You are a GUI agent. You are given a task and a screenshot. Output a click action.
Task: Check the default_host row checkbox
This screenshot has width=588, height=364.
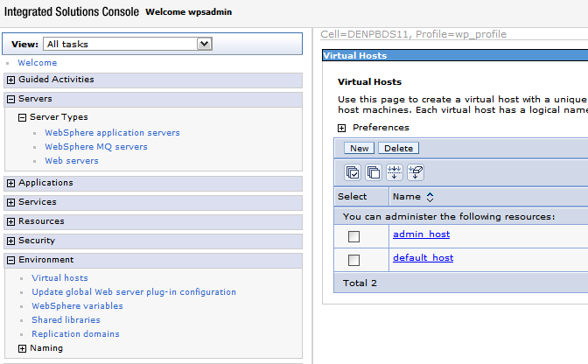(x=353, y=260)
